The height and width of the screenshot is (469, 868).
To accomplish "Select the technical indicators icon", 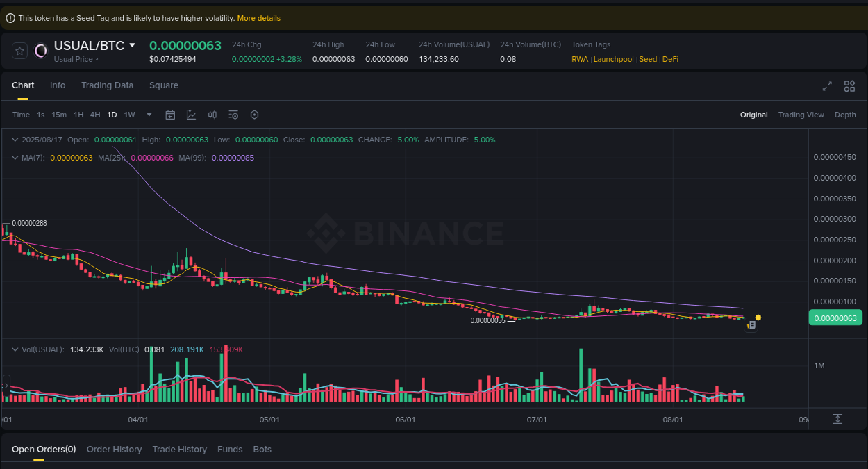I will pyautogui.click(x=191, y=114).
